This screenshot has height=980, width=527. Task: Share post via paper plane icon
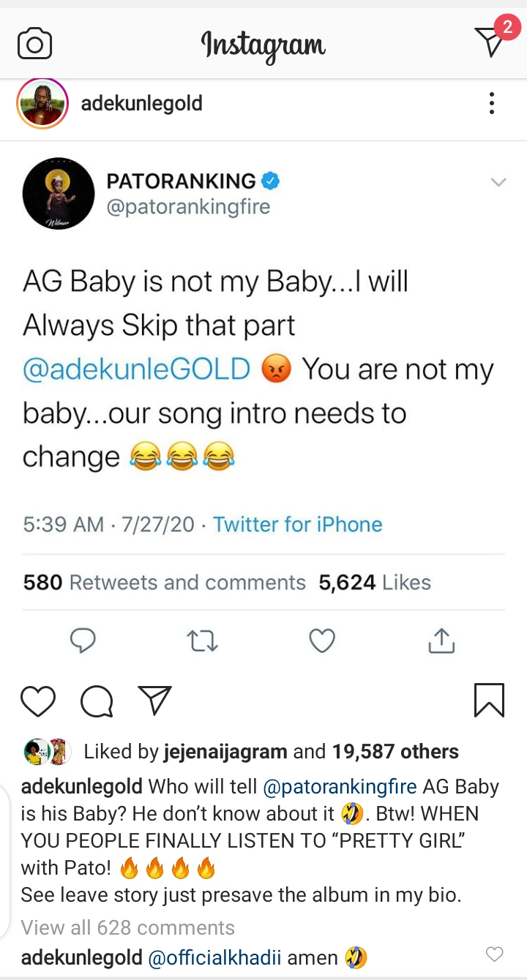[x=154, y=700]
